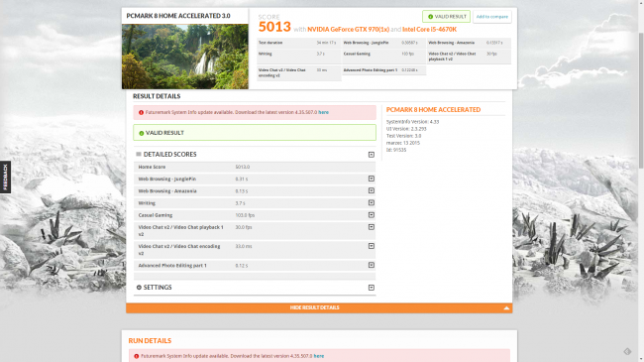
Task: Click the Settings gear icon
Action: [139, 288]
